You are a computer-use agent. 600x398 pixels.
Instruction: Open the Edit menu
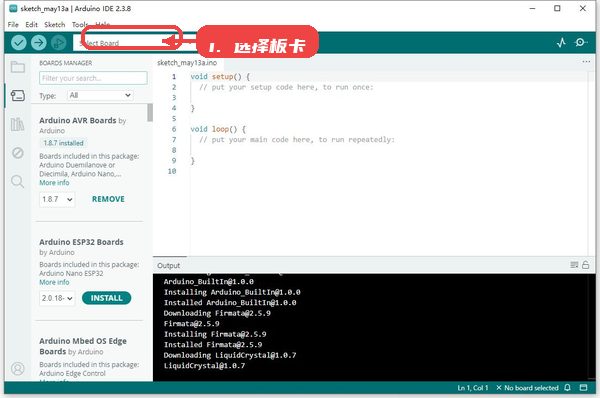(x=31, y=24)
